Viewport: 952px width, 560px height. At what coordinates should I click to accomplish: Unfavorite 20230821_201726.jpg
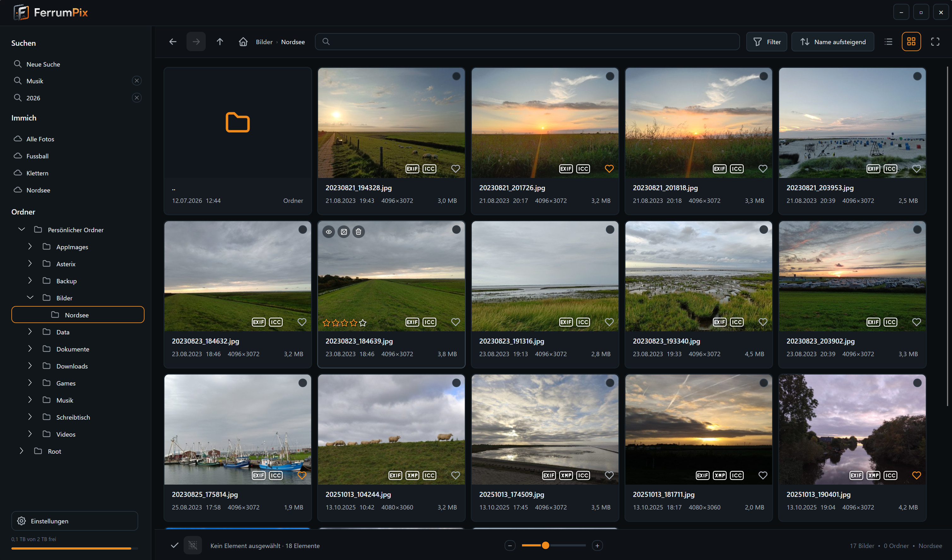click(609, 169)
